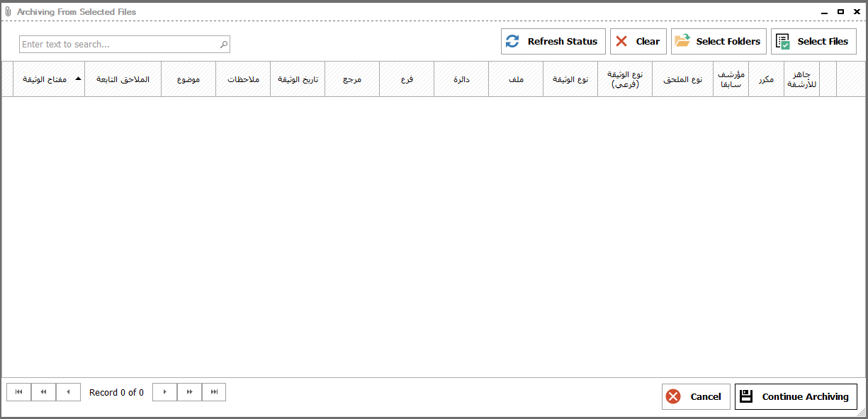This screenshot has width=868, height=419.
Task: Click the مكرر column header
Action: click(767, 79)
